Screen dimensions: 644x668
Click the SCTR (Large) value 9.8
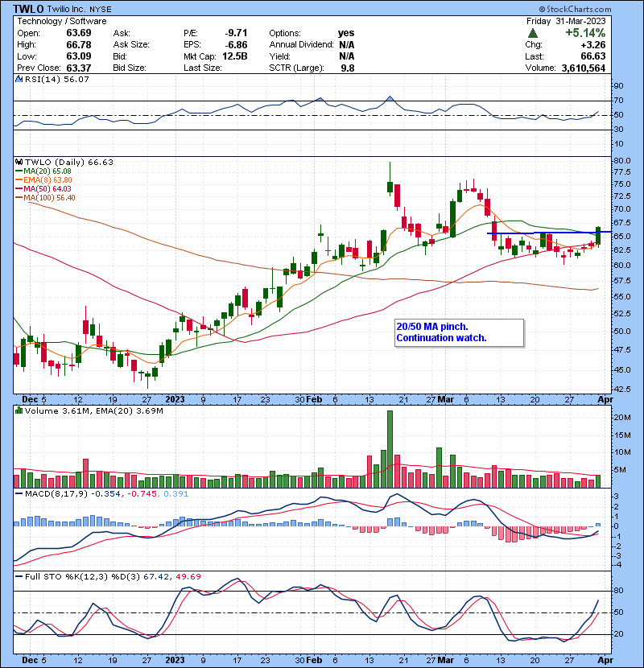pos(348,68)
